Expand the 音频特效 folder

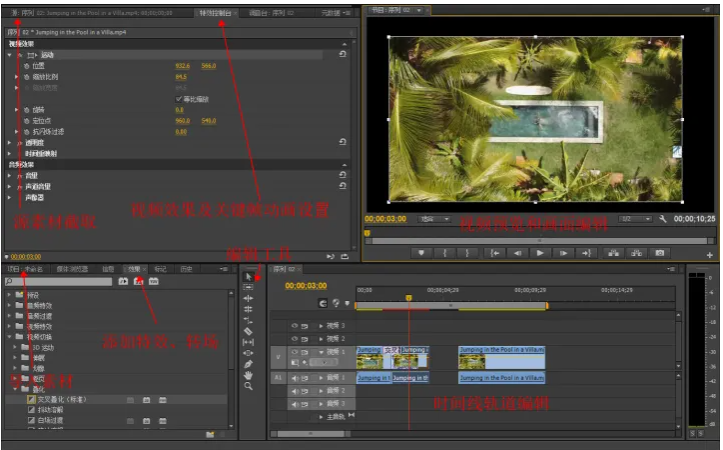point(9,305)
